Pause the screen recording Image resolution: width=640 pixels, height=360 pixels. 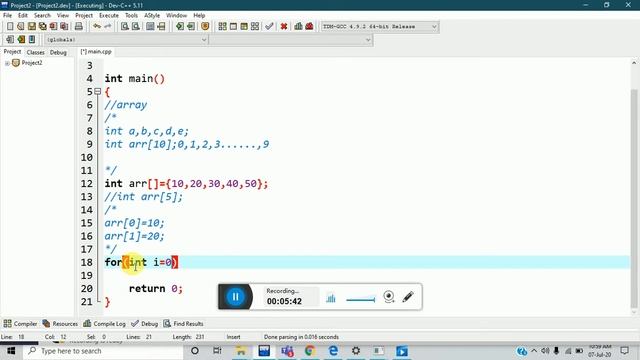[235, 297]
